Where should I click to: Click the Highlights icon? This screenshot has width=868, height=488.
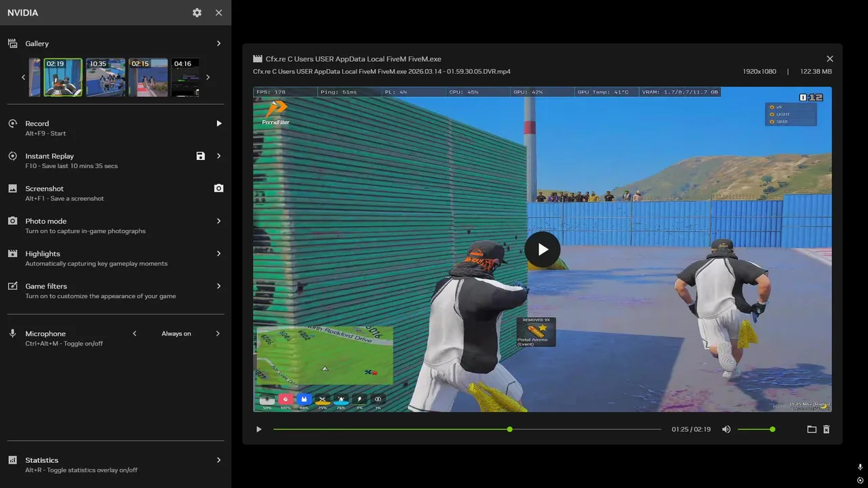point(12,253)
